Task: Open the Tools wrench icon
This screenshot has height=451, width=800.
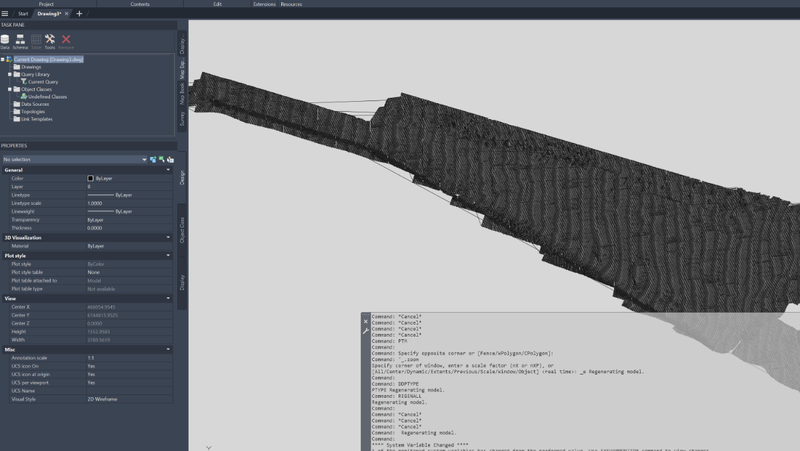Action: 50,40
